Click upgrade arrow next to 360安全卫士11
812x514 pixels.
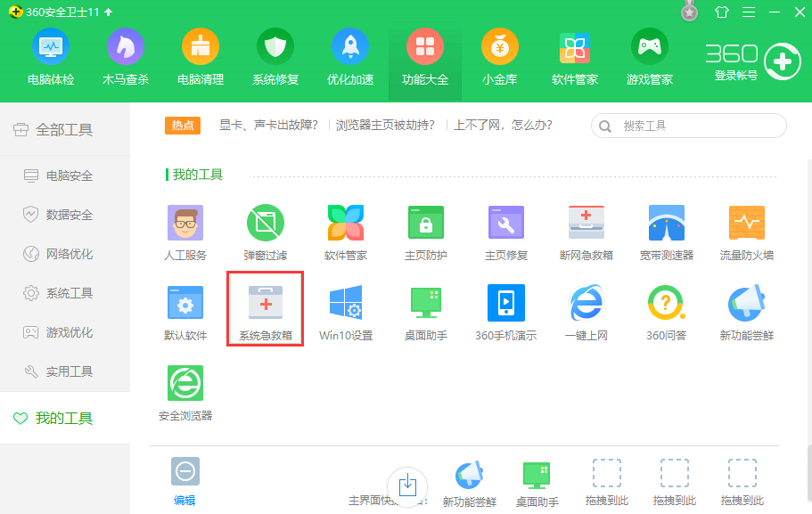tap(108, 12)
